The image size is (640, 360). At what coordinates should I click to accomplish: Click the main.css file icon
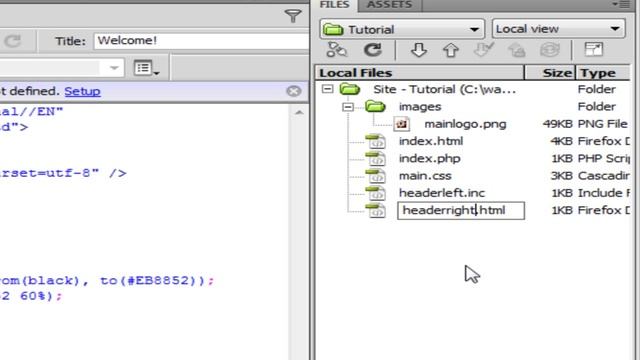coord(376,176)
